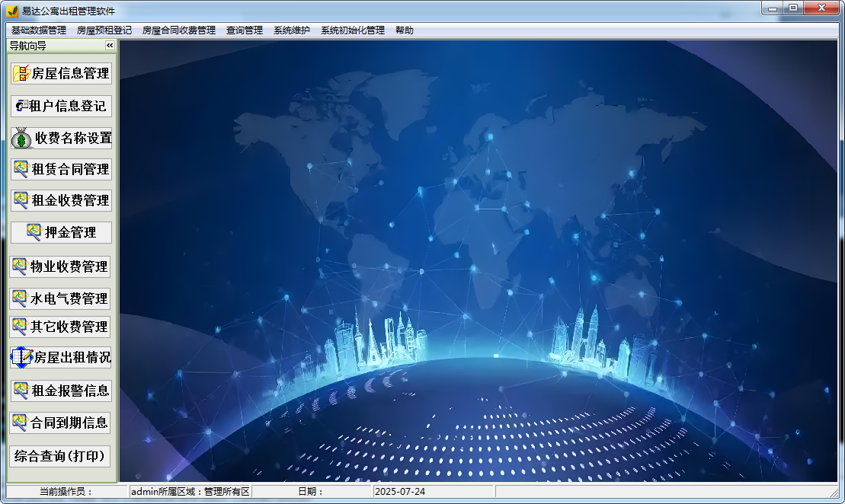The width and height of the screenshot is (845, 504).
Task: Click the date field in status bar
Action: [433, 492]
